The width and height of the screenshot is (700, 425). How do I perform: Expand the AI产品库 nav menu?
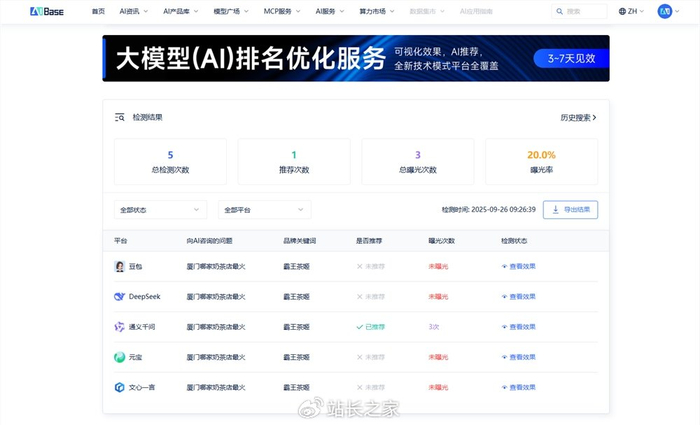pos(180,11)
